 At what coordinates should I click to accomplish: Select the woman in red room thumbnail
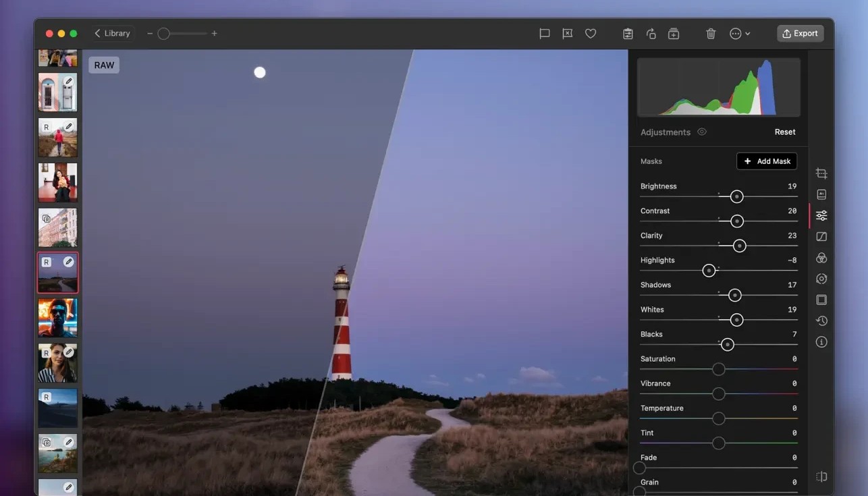[58, 182]
